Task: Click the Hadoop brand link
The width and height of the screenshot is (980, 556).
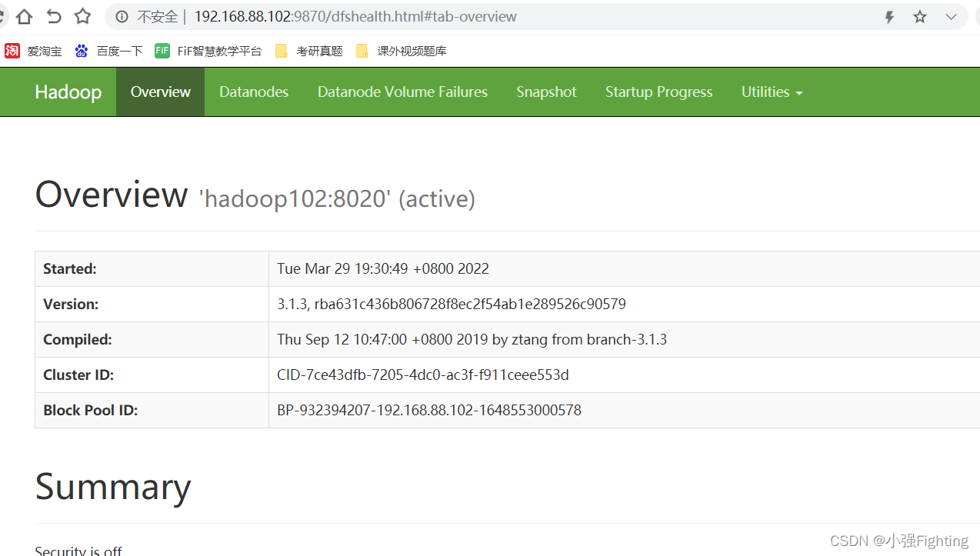Action: (68, 92)
